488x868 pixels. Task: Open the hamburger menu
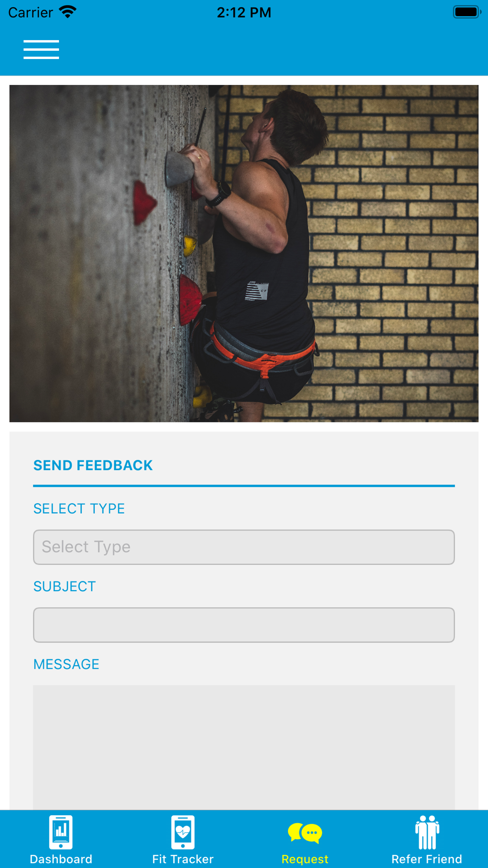pyautogui.click(x=41, y=50)
